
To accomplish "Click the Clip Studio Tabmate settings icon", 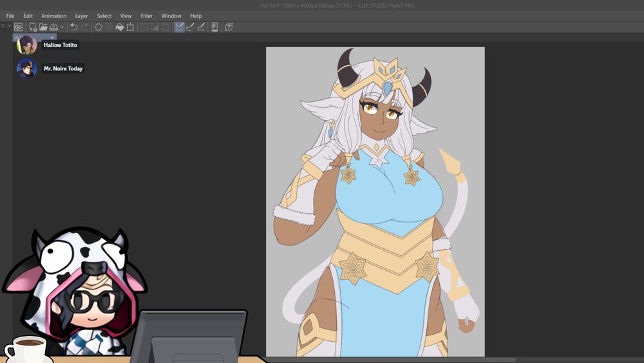I will click(214, 27).
